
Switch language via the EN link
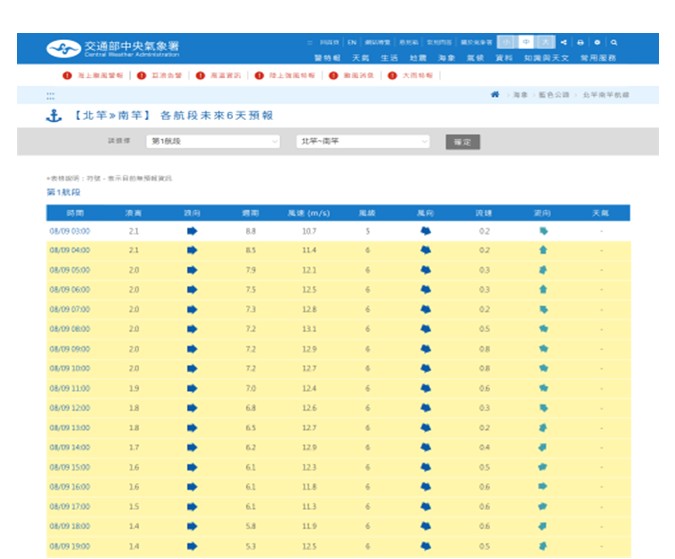352,42
